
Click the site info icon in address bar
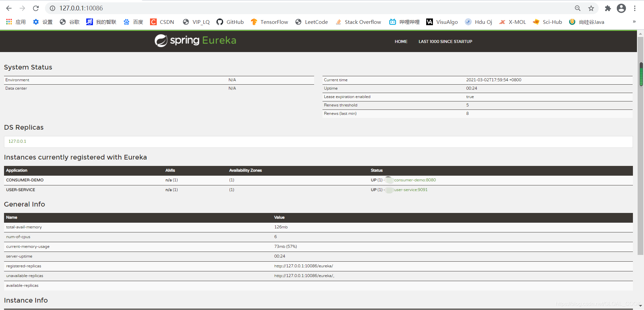[x=52, y=8]
